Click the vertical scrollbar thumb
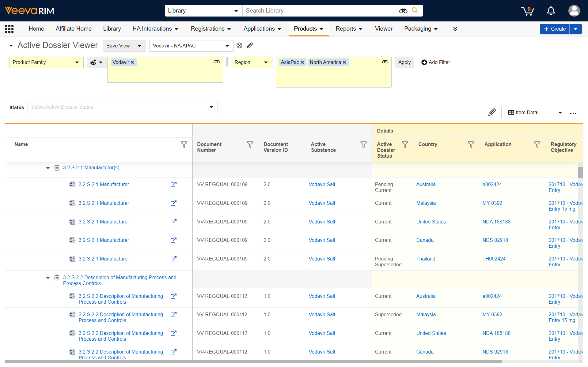The height and width of the screenshot is (367, 588). coord(580,172)
